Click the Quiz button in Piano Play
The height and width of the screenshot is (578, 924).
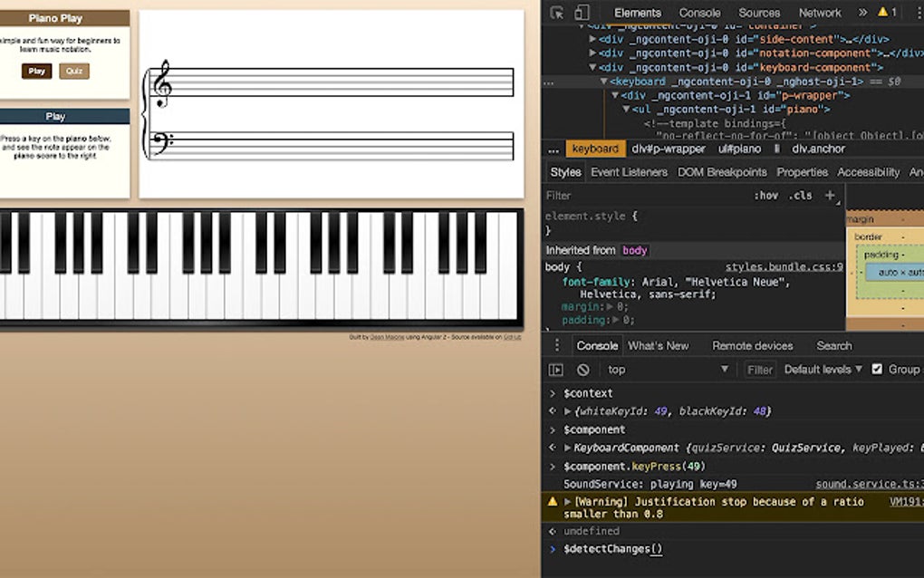[x=73, y=71]
